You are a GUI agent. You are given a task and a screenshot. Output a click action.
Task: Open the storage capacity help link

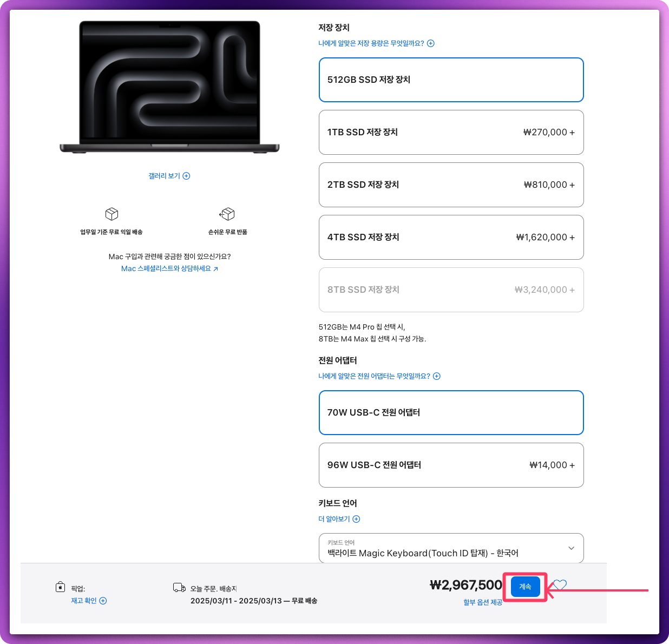(x=371, y=43)
